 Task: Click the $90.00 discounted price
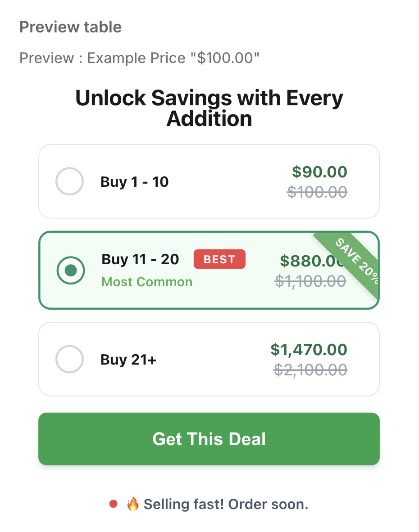[319, 171]
